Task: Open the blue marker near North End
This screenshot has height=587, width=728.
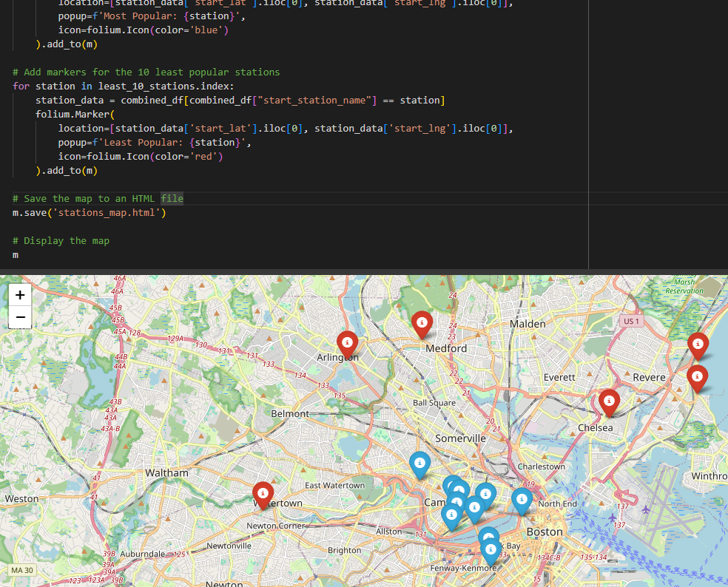Action: pos(522,501)
